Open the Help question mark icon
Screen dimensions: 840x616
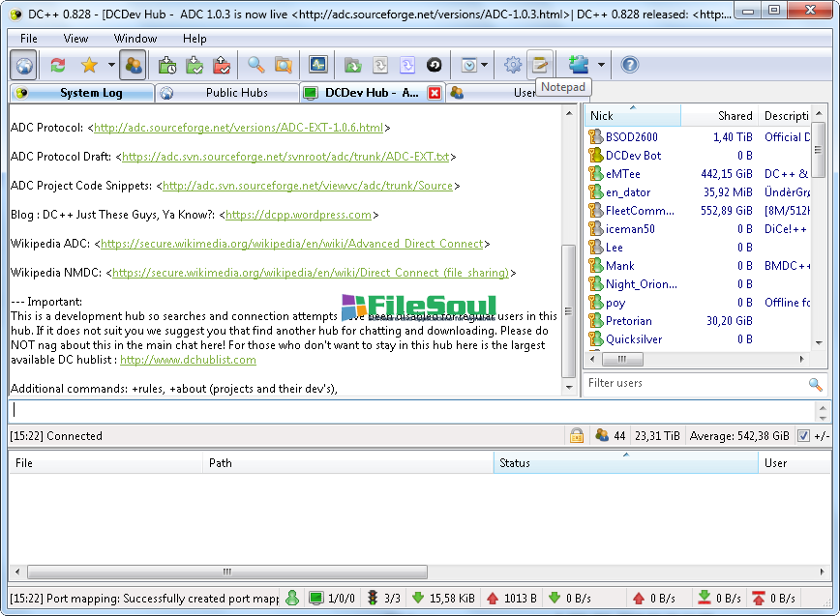629,66
